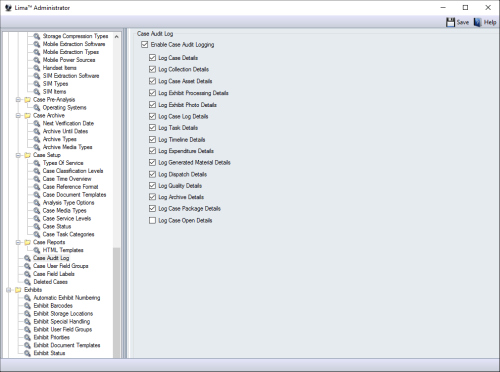Click the Save floppy disk icon
This screenshot has height=372, width=500.
(450, 22)
